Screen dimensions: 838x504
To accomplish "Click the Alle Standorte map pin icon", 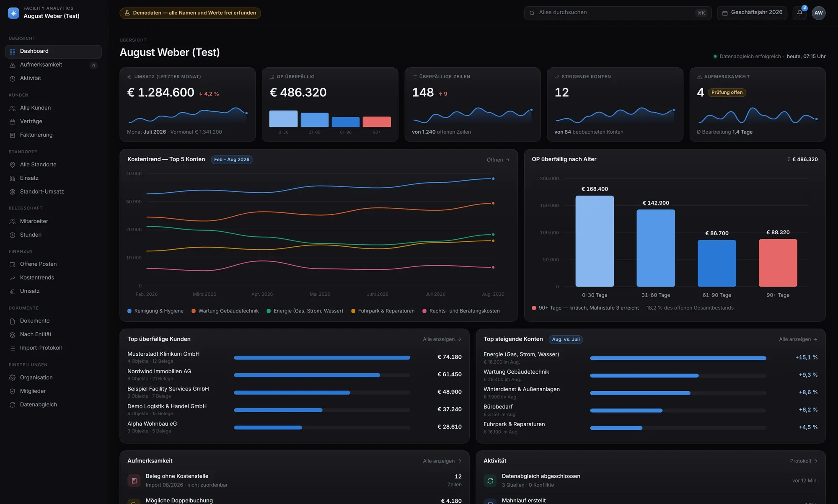I will pos(13,165).
